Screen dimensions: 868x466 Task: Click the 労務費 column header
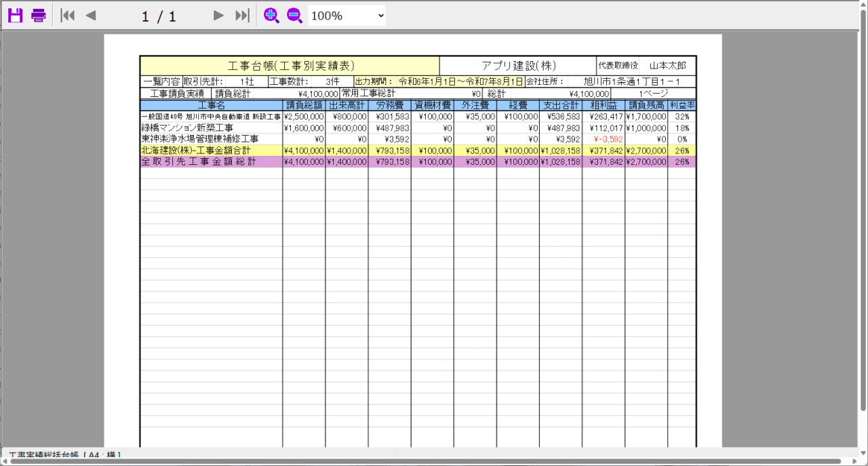[389, 105]
